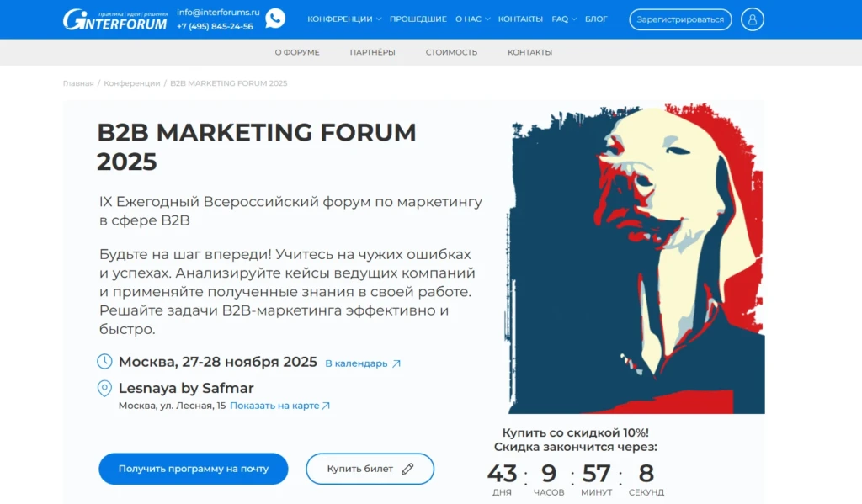
Task: Go to Главная breadcrumb
Action: click(x=78, y=83)
